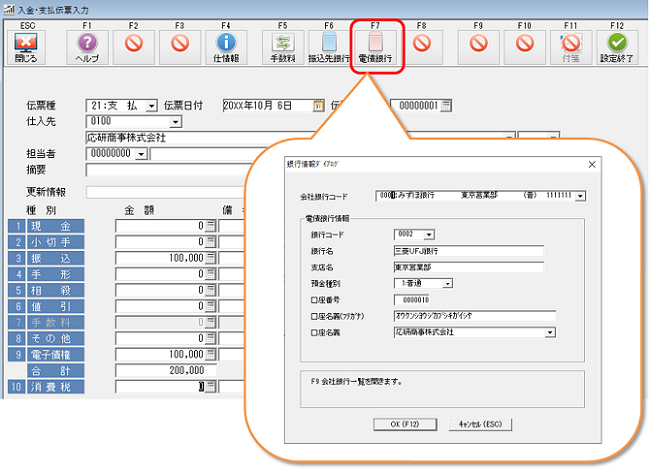Open the 口座名義 dropdown list

click(549, 331)
